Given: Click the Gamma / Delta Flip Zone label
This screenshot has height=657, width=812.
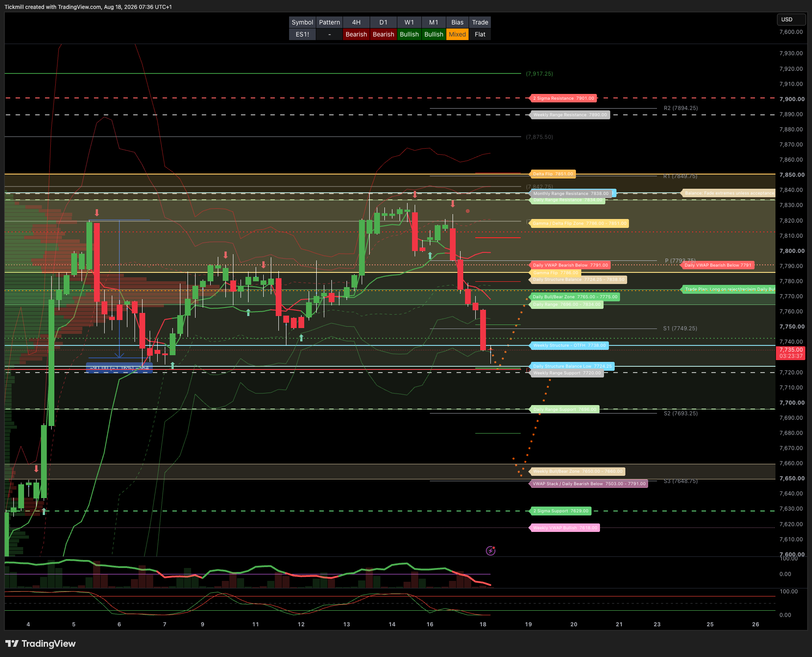Looking at the screenshot, I should pyautogui.click(x=579, y=223).
